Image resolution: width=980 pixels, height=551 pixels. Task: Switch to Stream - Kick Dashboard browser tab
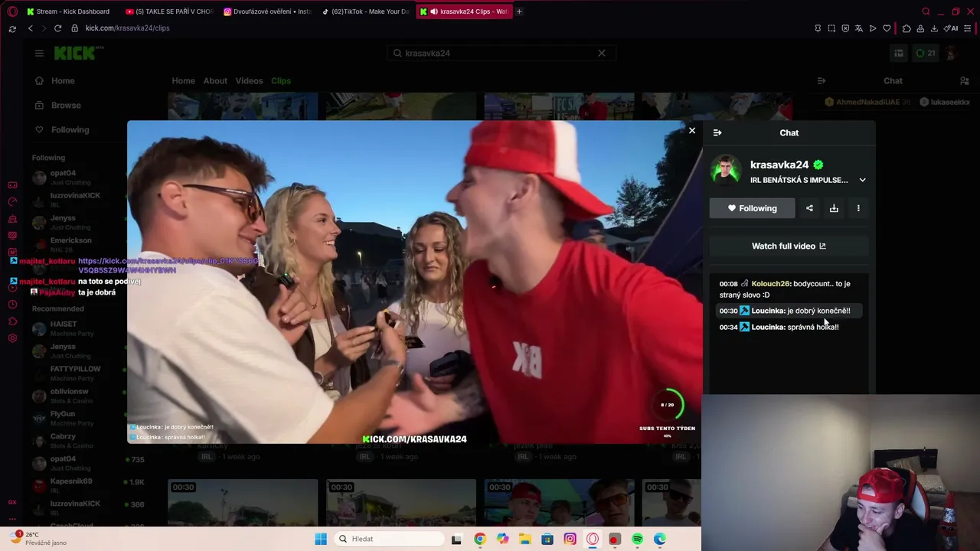click(69, 11)
